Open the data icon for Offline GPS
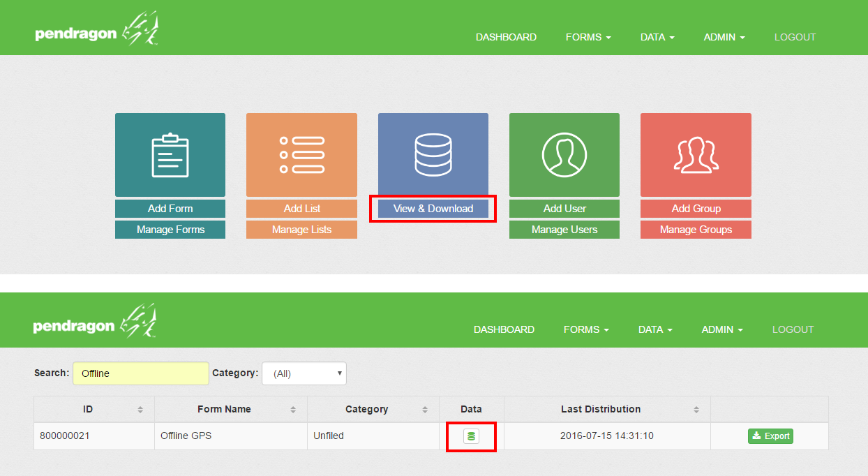868x476 pixels. point(471,436)
